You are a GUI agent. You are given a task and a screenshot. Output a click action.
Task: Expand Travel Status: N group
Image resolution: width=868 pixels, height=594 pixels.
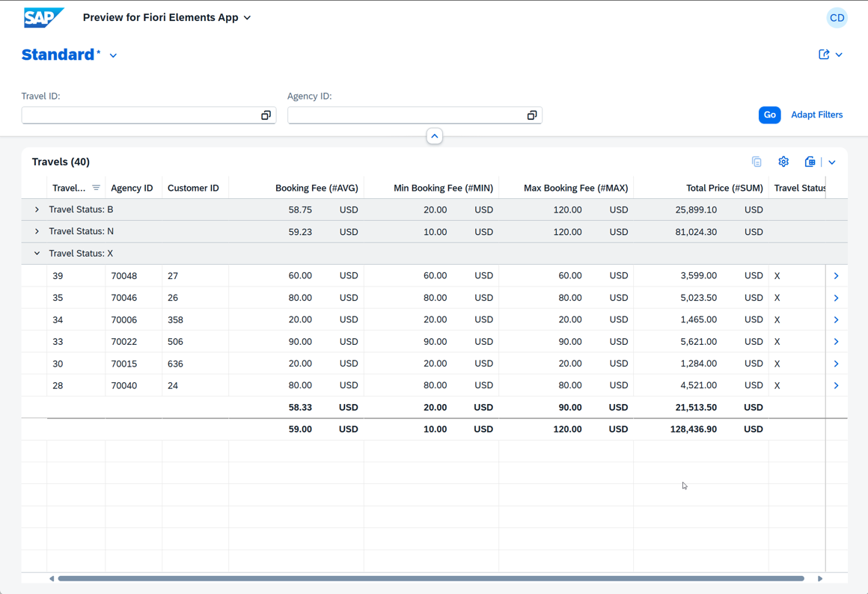[x=37, y=231]
